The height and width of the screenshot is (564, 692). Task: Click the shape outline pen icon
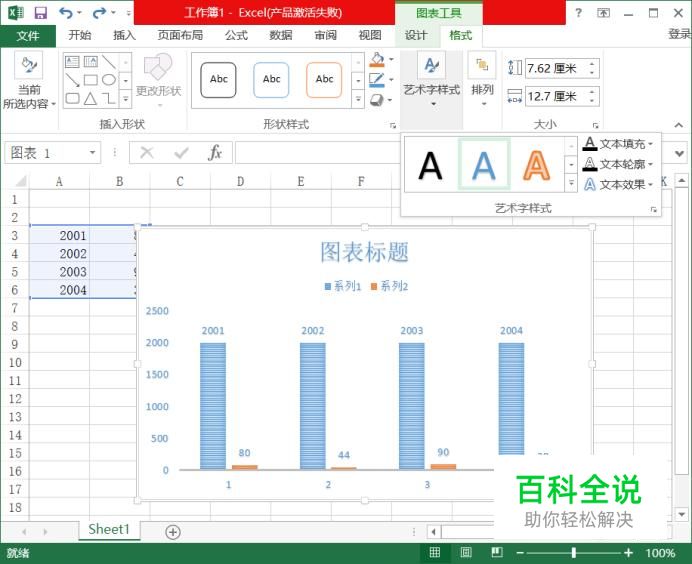(377, 79)
